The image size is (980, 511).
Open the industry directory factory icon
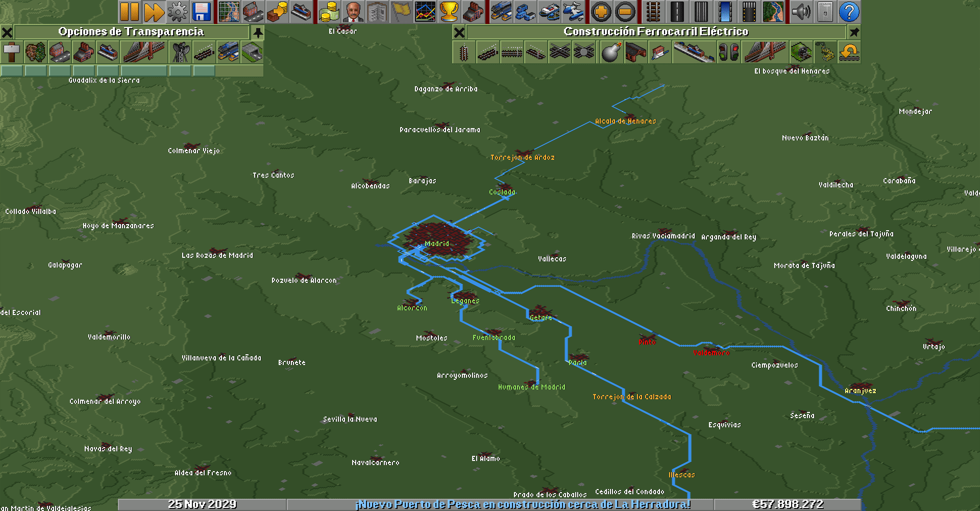(x=473, y=12)
